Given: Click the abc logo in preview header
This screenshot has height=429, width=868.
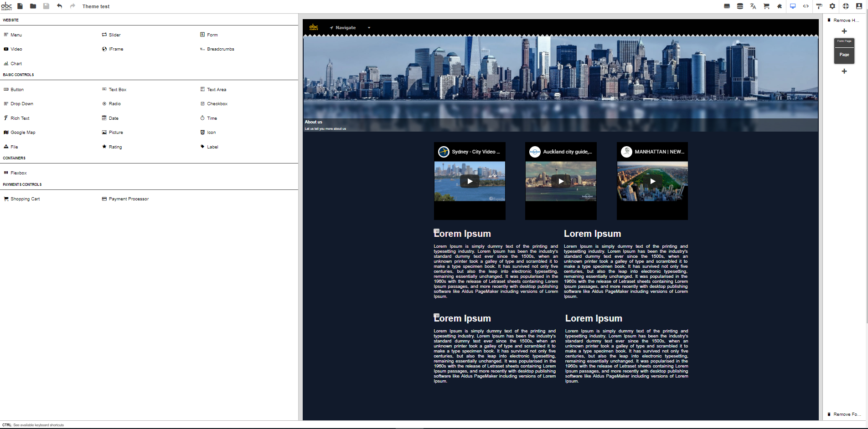Looking at the screenshot, I should coord(314,27).
